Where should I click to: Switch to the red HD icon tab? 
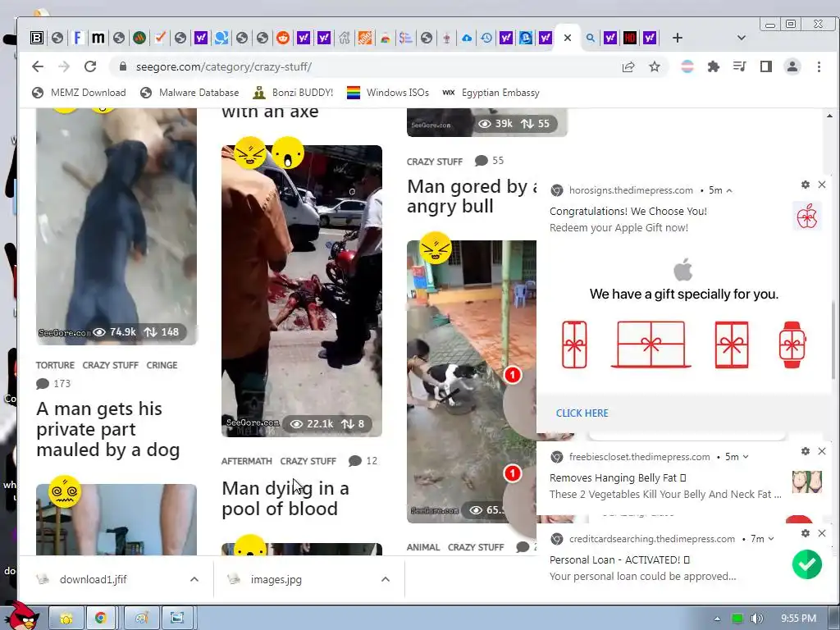click(x=629, y=38)
